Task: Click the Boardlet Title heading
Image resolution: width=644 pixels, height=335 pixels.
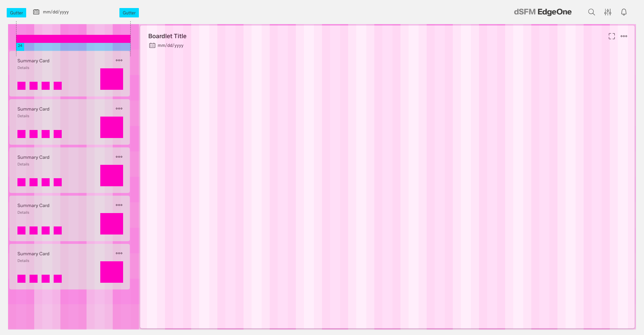Action: tap(167, 36)
